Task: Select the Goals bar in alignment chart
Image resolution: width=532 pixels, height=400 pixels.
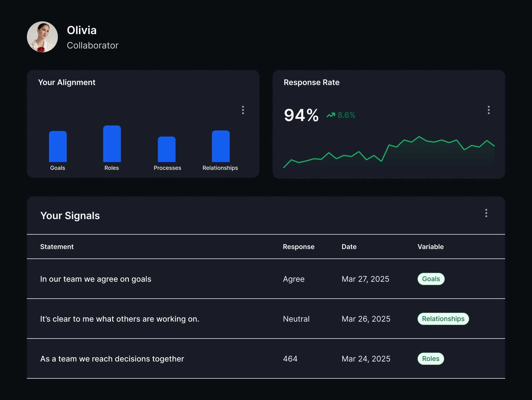Action: click(58, 147)
